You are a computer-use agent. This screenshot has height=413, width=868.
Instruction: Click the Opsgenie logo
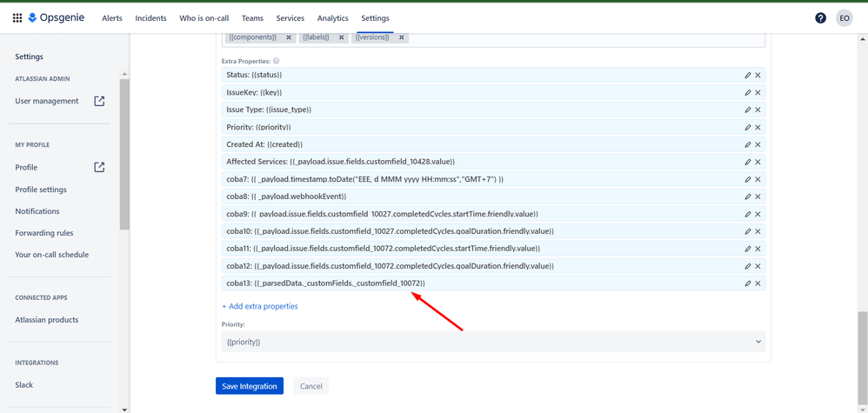[57, 17]
